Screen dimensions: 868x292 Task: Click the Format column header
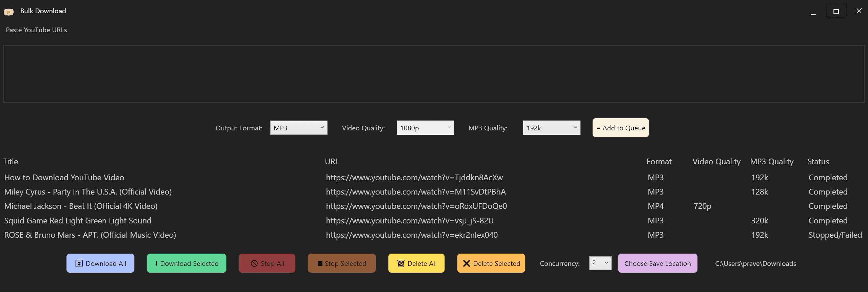coord(659,162)
